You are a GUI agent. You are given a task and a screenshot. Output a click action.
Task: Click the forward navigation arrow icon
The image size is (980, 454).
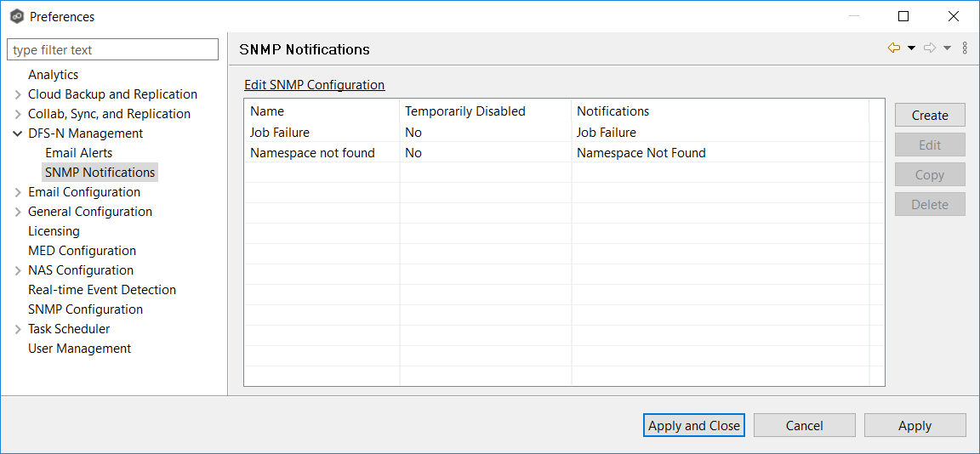tap(930, 48)
